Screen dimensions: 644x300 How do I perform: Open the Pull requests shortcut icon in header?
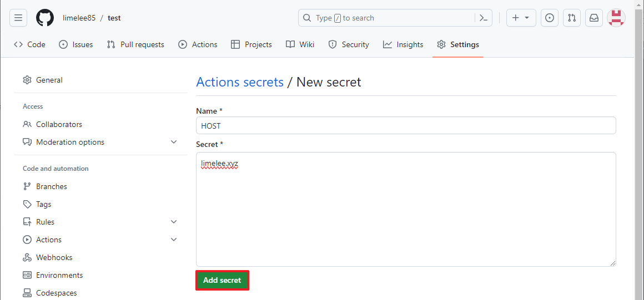coord(572,18)
